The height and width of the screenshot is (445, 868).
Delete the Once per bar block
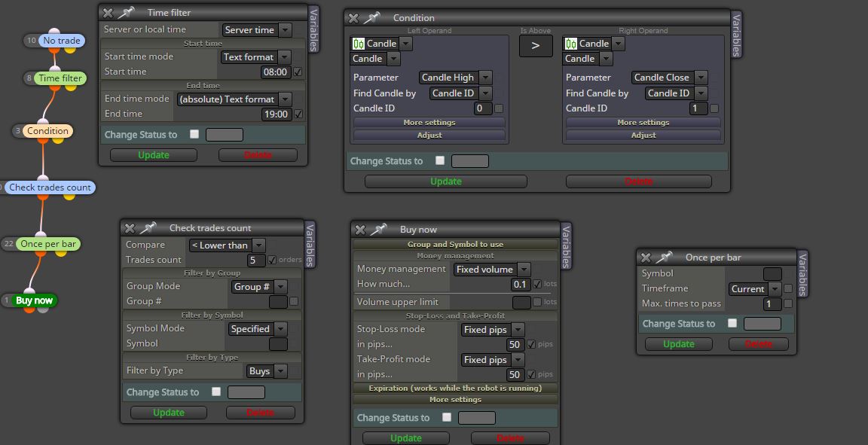[758, 343]
